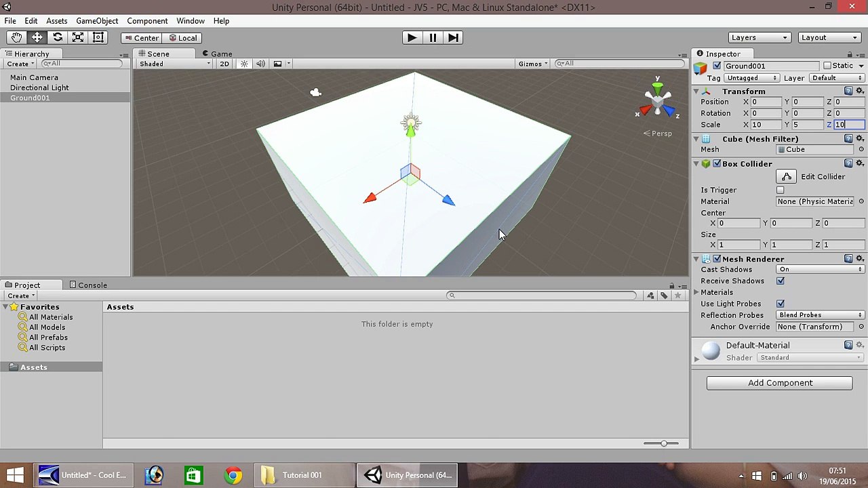Image resolution: width=868 pixels, height=488 pixels.
Task: Open search-by-label filter in Project panel
Action: 664,296
